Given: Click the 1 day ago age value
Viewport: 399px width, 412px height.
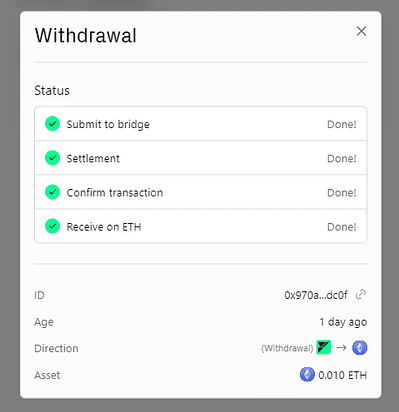Looking at the screenshot, I should 343,322.
